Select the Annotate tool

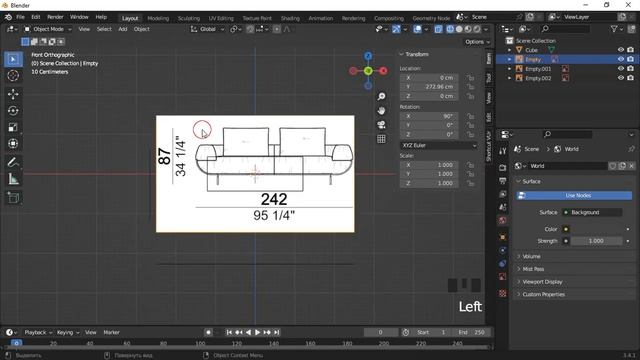tap(13, 162)
